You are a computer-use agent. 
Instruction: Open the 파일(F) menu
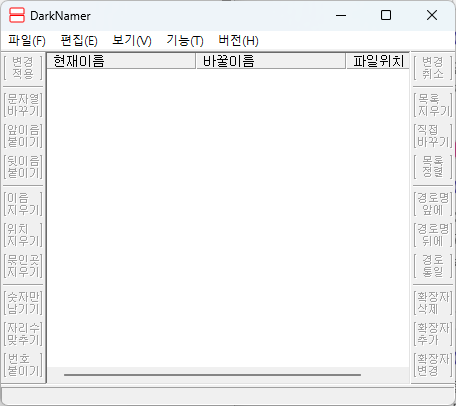(27, 41)
